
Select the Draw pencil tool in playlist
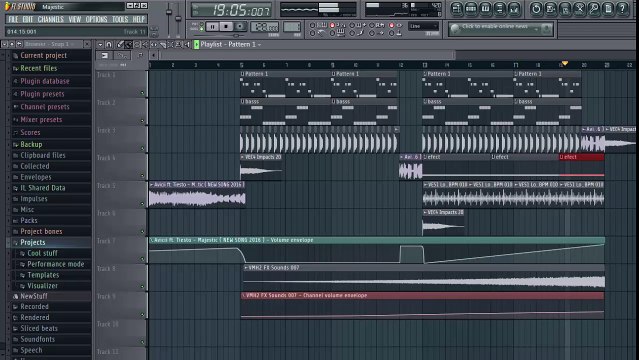pos(120,44)
